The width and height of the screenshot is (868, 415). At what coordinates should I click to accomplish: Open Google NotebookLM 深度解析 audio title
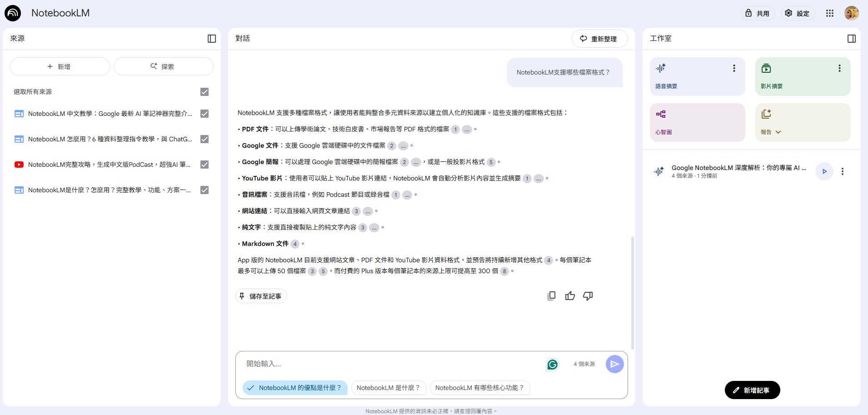739,168
